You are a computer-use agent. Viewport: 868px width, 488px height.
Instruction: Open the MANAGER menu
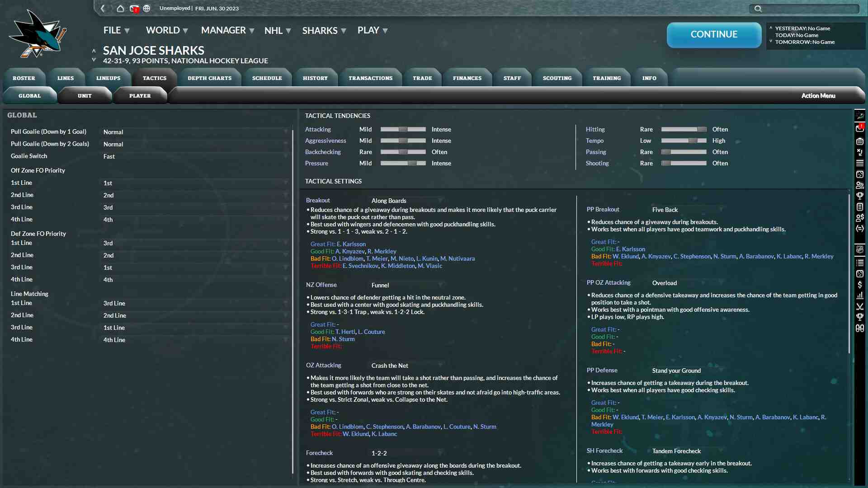227,30
